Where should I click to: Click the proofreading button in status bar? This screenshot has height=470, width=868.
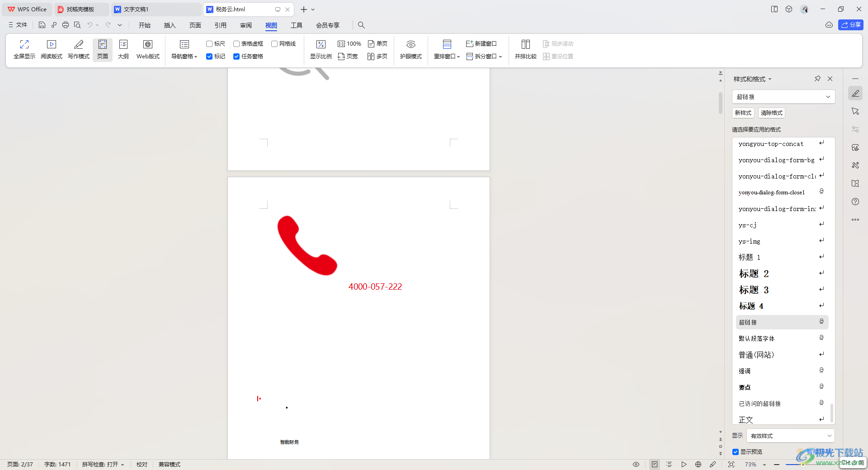142,465
